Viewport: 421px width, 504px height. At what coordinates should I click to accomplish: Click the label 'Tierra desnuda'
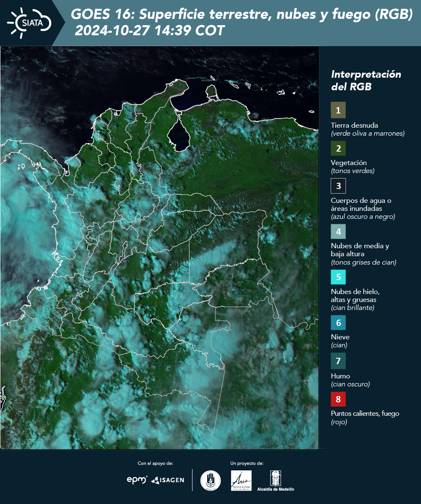tap(355, 125)
